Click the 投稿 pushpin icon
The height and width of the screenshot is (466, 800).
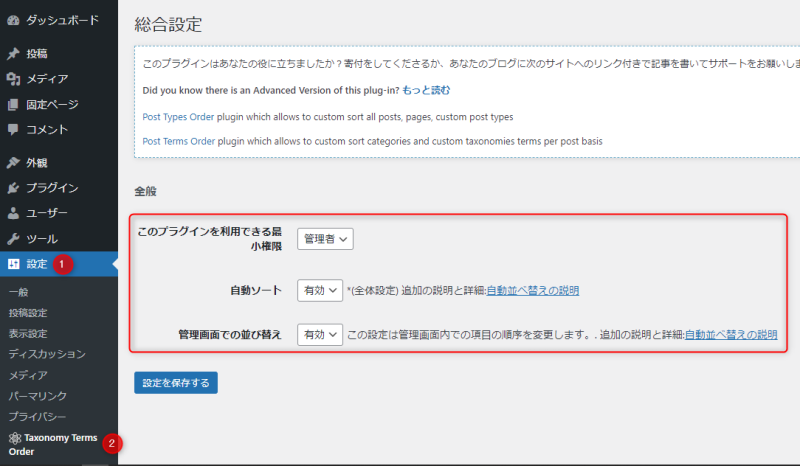coord(13,54)
